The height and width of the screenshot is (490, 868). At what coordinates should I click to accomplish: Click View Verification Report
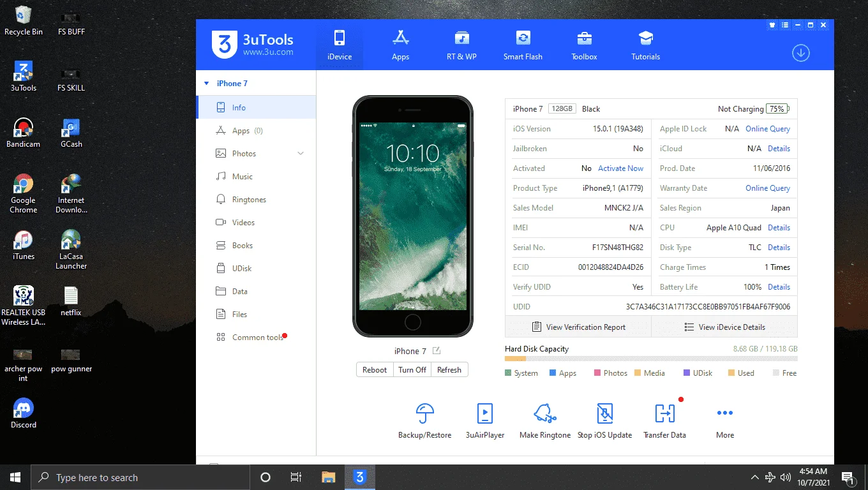pyautogui.click(x=578, y=327)
